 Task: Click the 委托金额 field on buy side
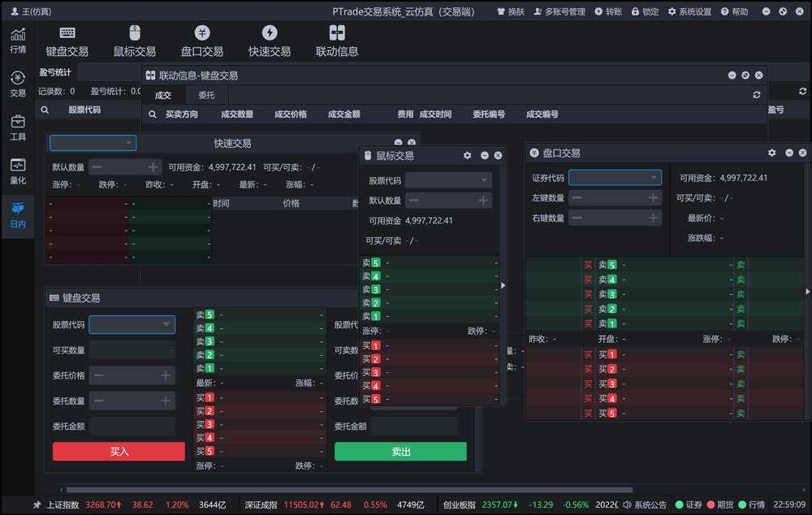(132, 426)
